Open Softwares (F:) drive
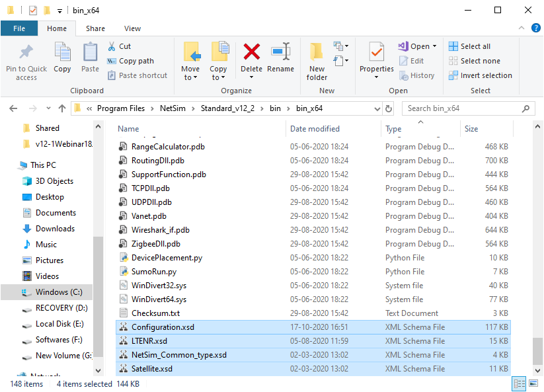 [59, 340]
